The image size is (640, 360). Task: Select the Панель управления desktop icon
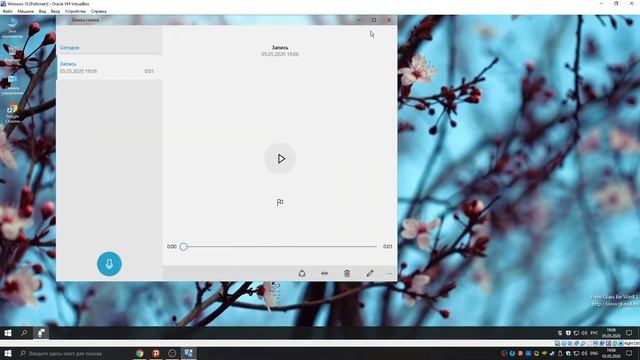coord(12,85)
